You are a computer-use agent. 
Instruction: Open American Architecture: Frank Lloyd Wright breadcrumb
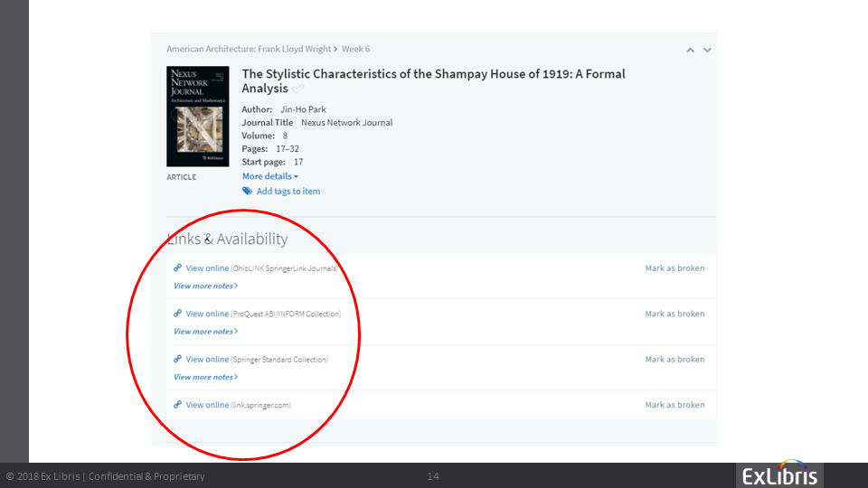(248, 49)
